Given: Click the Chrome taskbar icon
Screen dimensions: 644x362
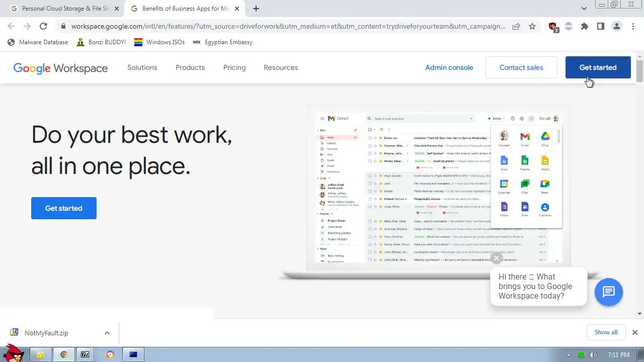Looking at the screenshot, I should pyautogui.click(x=64, y=354).
